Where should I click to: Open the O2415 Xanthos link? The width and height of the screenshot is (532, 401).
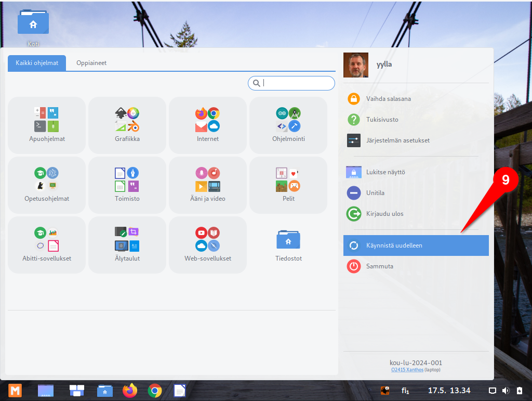[407, 370]
